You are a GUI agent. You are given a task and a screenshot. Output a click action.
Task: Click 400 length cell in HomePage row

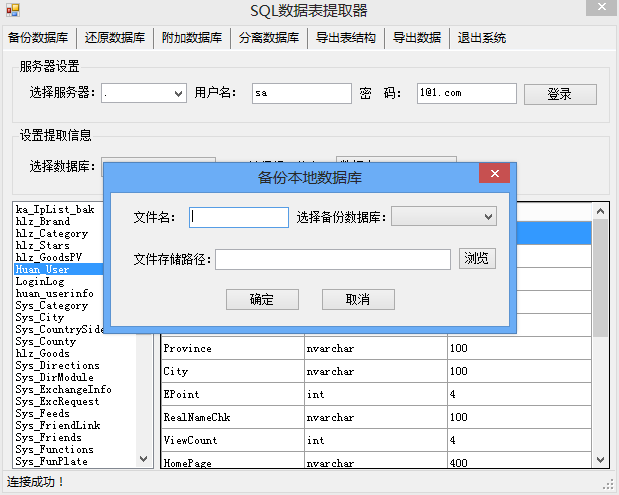tap(520, 460)
